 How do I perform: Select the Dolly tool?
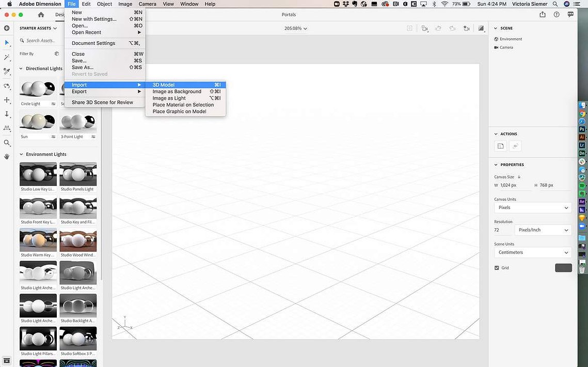click(x=7, y=114)
